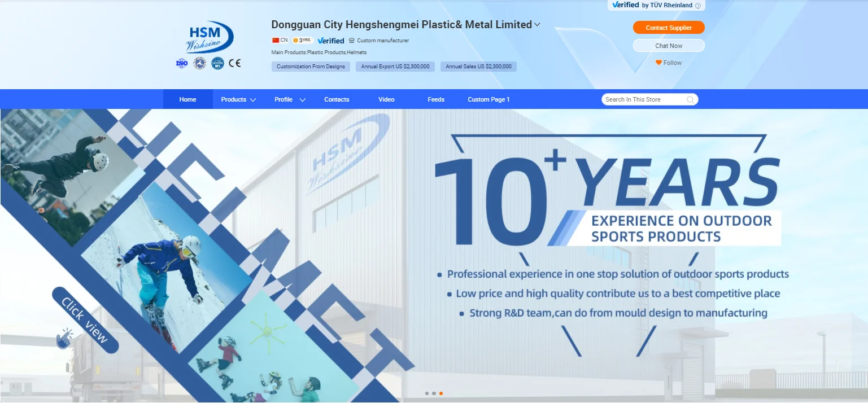Screen dimensions: 868x403
Task: Click the 3YRS gold supplier badge
Action: [303, 41]
